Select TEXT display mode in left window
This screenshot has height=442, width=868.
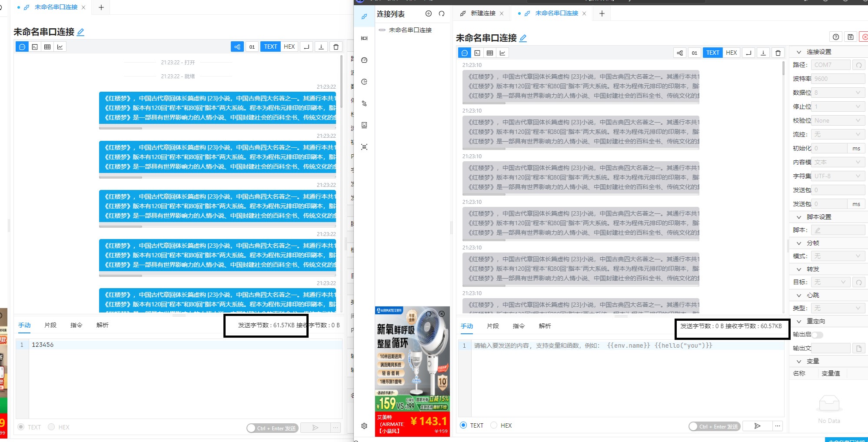pyautogui.click(x=270, y=47)
